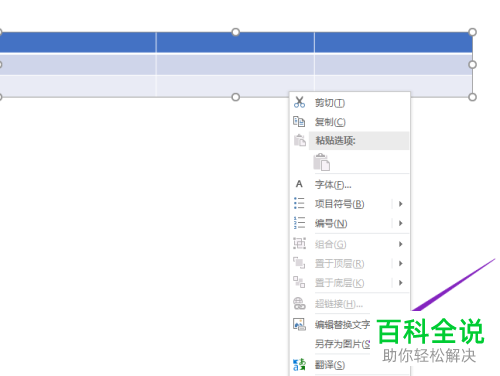
Task: Expand the 置于顶层 submenu arrow
Action: coord(401,263)
